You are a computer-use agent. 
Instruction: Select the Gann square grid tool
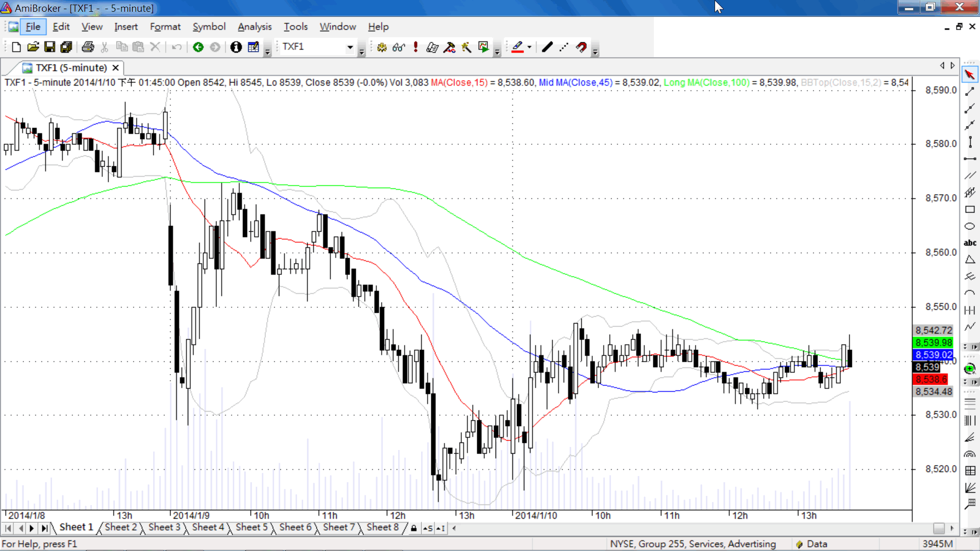coord(970,470)
